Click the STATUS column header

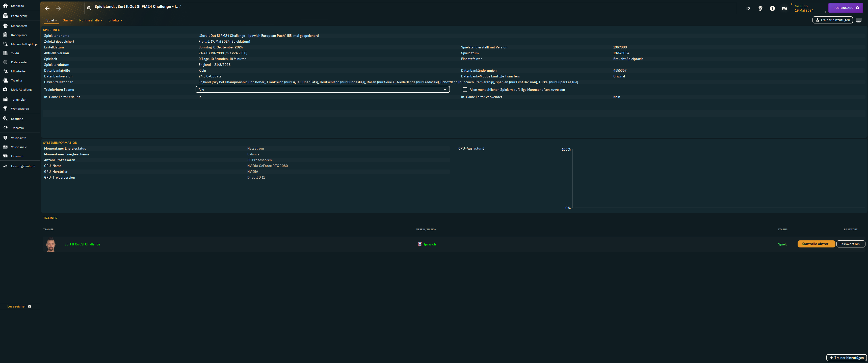click(x=782, y=230)
